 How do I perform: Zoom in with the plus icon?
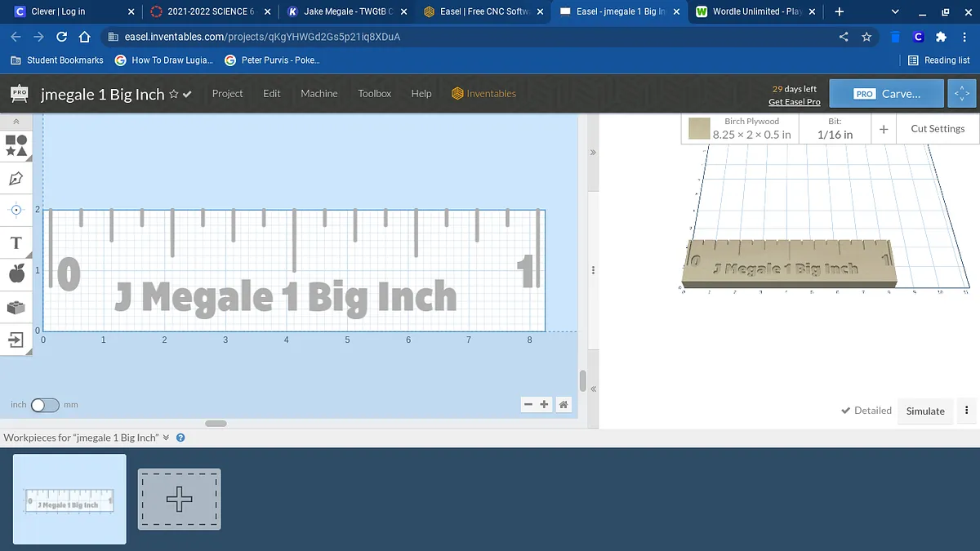545,404
